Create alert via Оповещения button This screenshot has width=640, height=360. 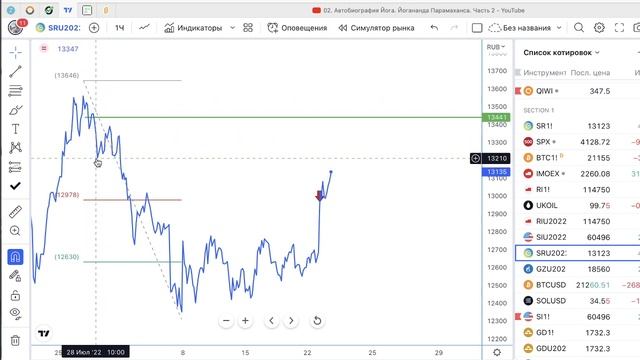[x=297, y=28]
